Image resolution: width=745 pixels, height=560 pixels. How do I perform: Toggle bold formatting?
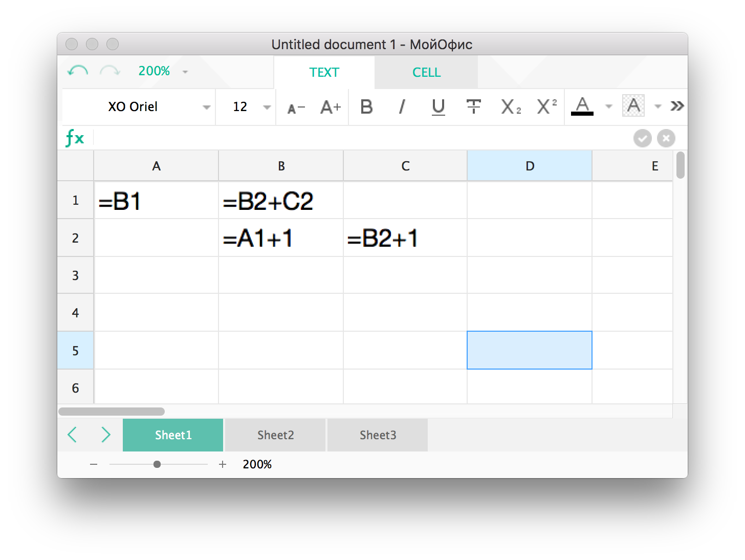[x=366, y=106]
